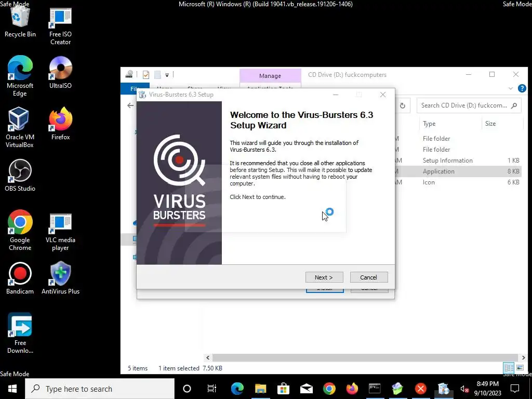
Task: Click the scrollbar left arrow in Explorer
Action: 208,357
